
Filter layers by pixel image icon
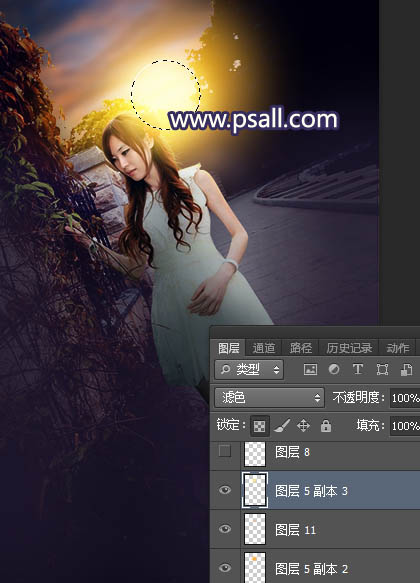(310, 369)
